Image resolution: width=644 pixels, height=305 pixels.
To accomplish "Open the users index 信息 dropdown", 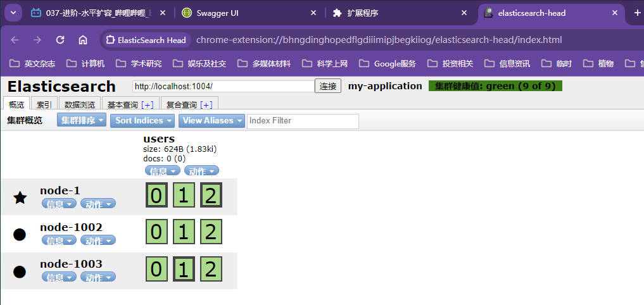I will click(163, 171).
